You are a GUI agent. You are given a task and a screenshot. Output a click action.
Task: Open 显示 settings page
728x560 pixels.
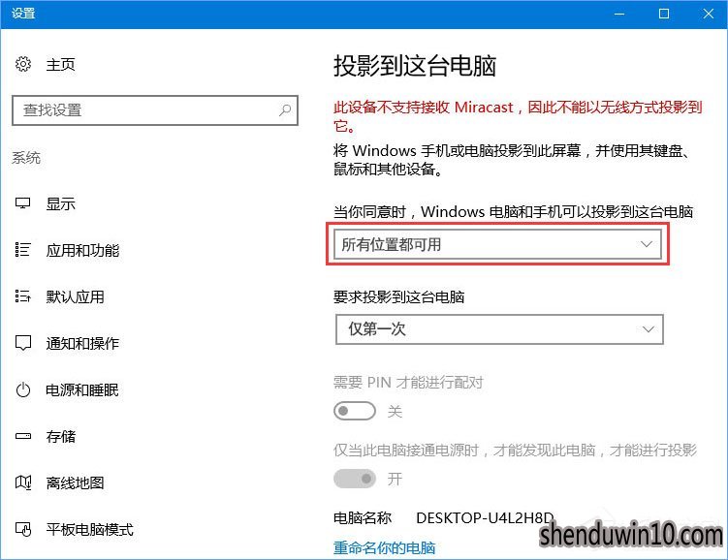(60, 203)
